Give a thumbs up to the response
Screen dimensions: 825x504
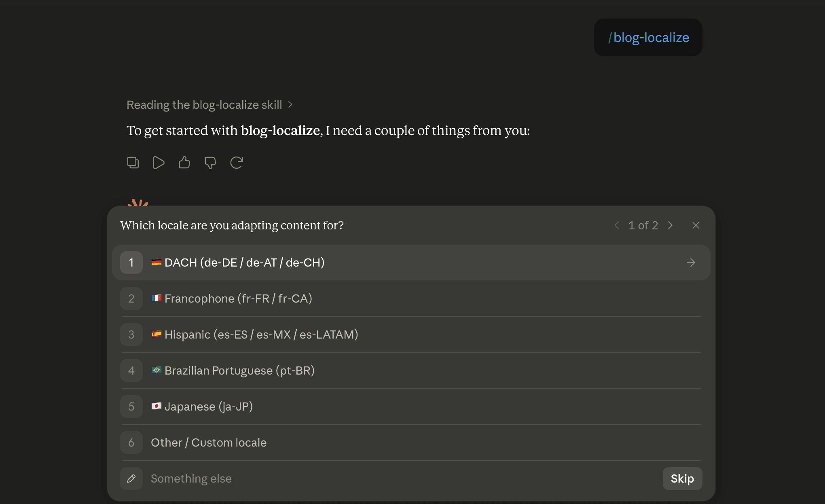[x=184, y=163]
